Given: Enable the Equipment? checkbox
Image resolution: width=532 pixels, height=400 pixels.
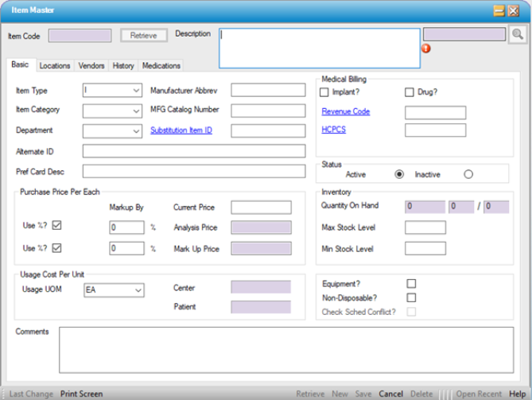Looking at the screenshot, I should point(411,283).
